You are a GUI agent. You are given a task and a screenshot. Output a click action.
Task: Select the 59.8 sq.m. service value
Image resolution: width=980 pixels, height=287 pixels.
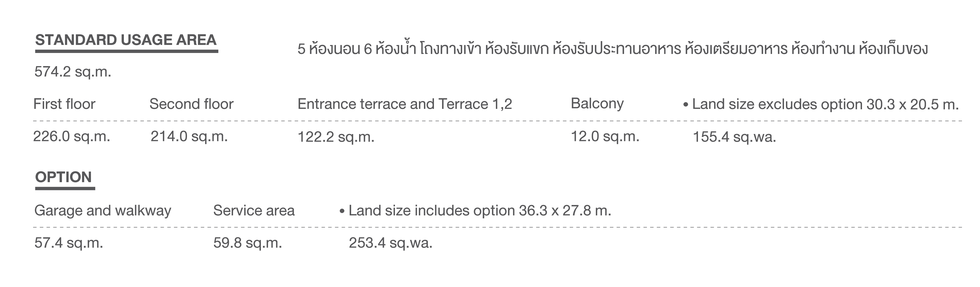(248, 243)
